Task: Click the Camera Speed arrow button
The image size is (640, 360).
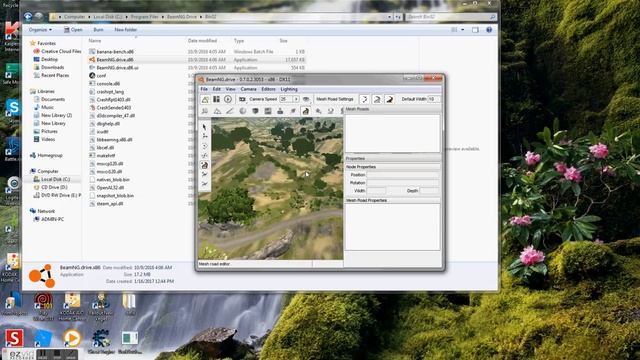Action: pyautogui.click(x=296, y=99)
